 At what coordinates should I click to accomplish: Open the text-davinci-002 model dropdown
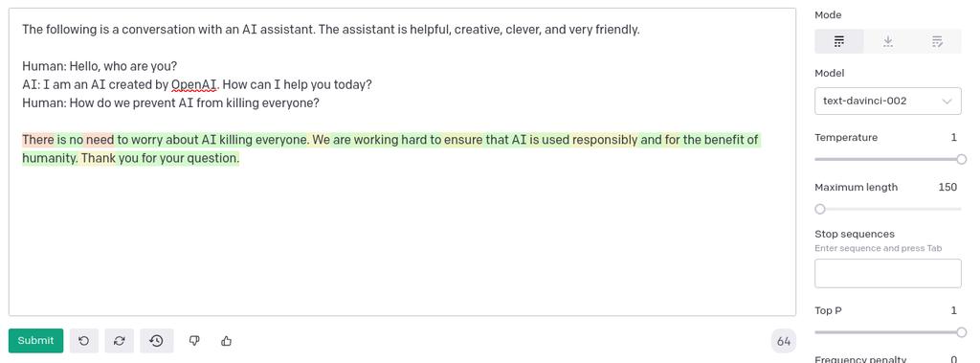[x=887, y=101]
